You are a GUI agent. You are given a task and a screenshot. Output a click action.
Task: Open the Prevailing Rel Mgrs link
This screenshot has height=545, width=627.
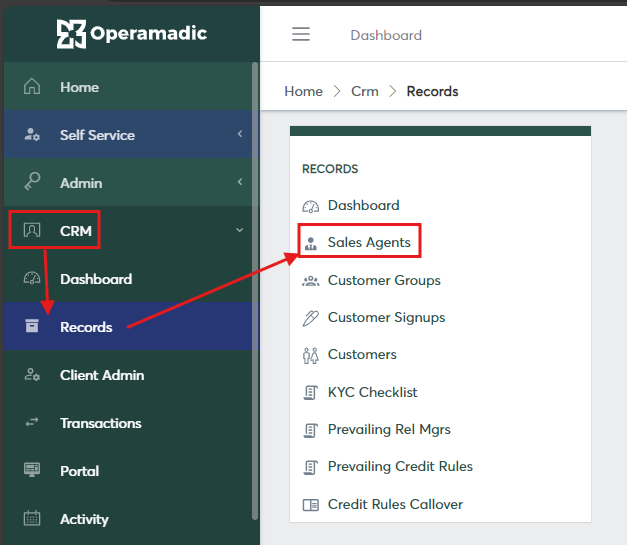pyautogui.click(x=389, y=429)
